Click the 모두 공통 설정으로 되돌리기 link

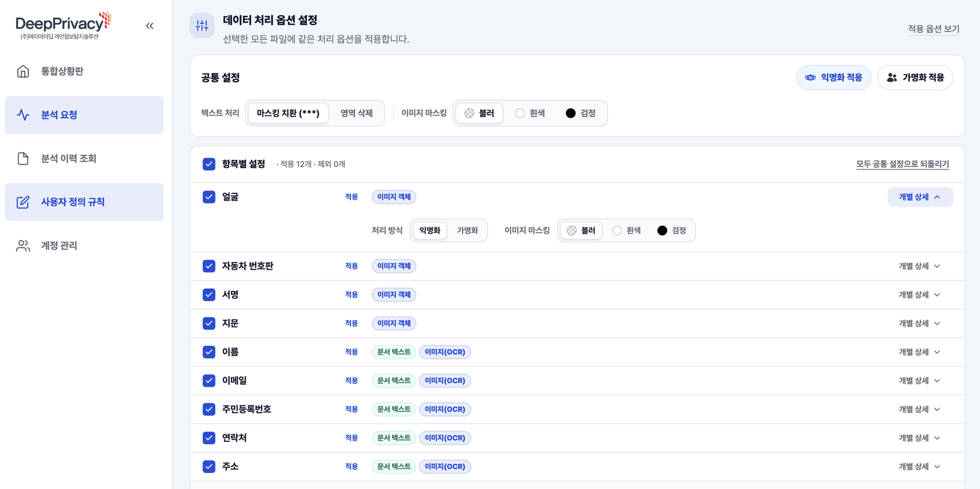tap(902, 164)
